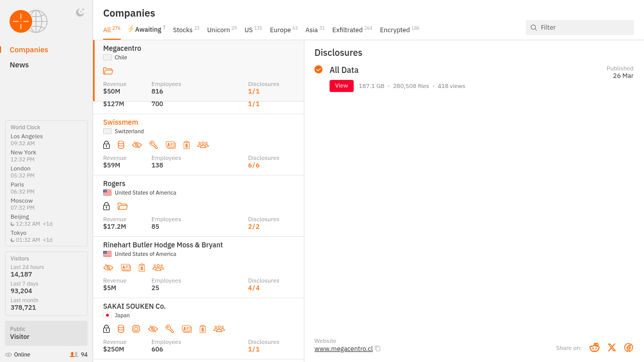Viewport: 644px width, 362px height.
Task: Click Rogers disclosures count 2/2
Action: click(254, 226)
